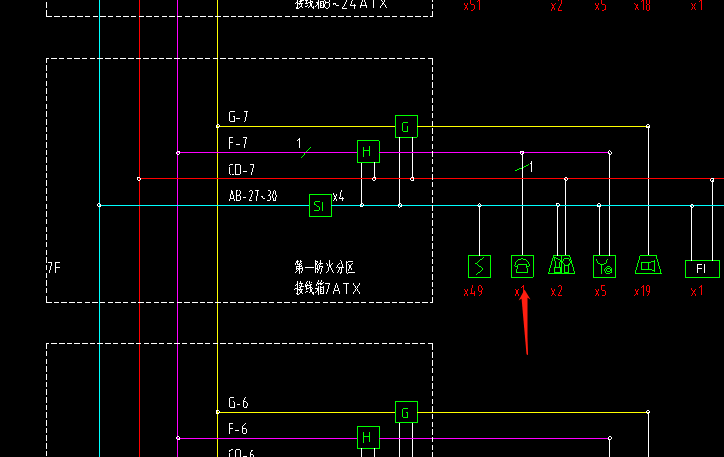Click the 1 wire-count label left of H block
Viewport: 724px width, 457px height.
click(299, 143)
